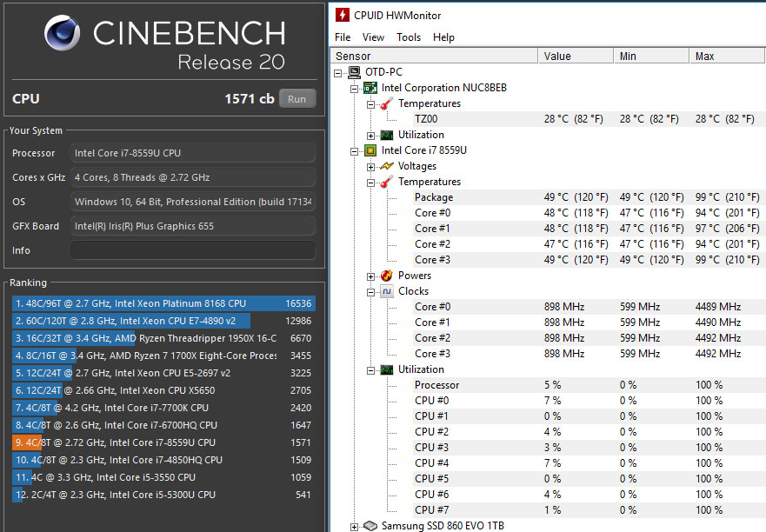
Task: Select Core #1 row under Temperatures
Action: [588, 229]
